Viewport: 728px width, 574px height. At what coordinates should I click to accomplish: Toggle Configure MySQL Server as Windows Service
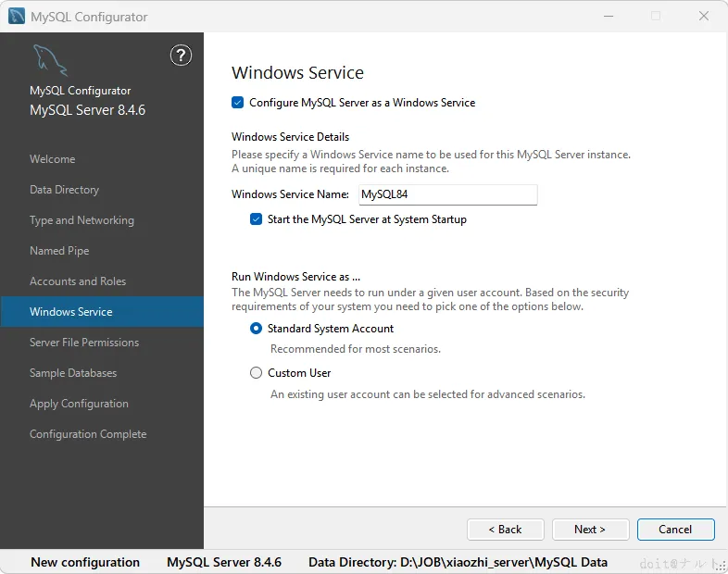(238, 103)
